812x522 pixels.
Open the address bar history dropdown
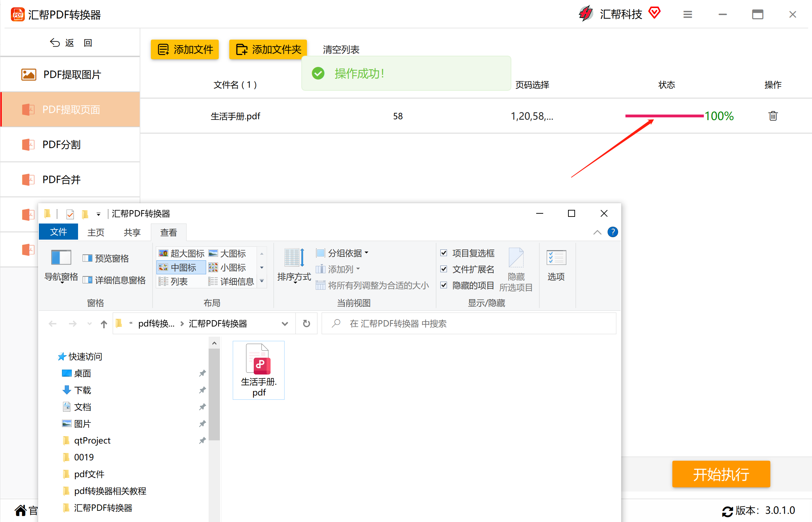(285, 324)
